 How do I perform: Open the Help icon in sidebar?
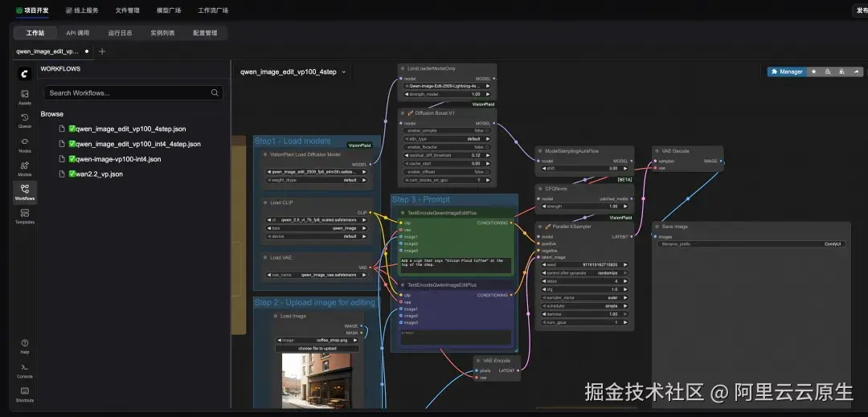pyautogui.click(x=25, y=346)
